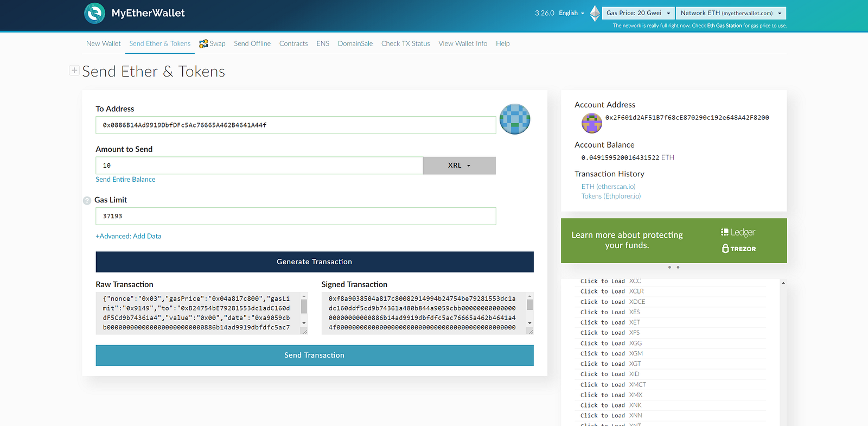Click the first carousel dot under banner
868x426 pixels.
coord(670,267)
